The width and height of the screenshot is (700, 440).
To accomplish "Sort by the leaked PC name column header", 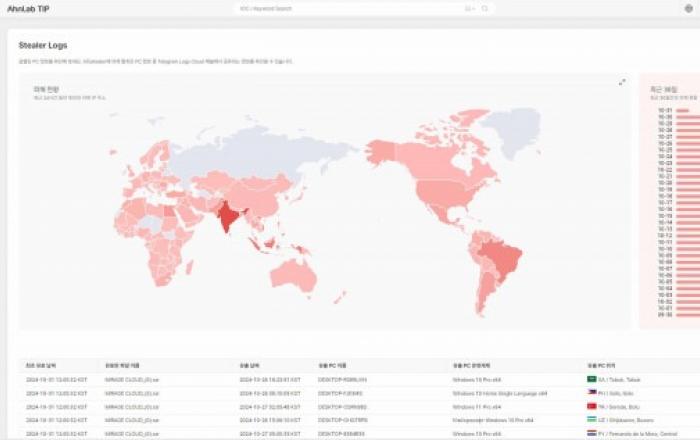I will click(x=331, y=366).
